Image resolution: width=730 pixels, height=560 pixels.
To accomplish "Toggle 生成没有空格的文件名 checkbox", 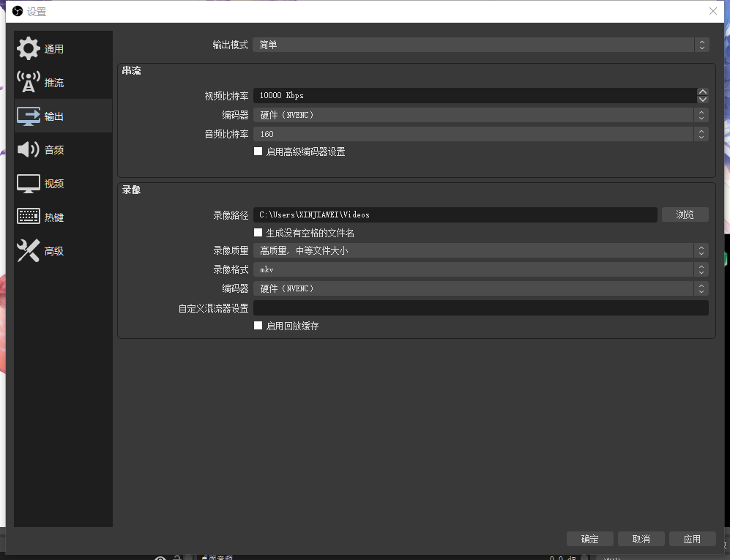I will tap(258, 233).
